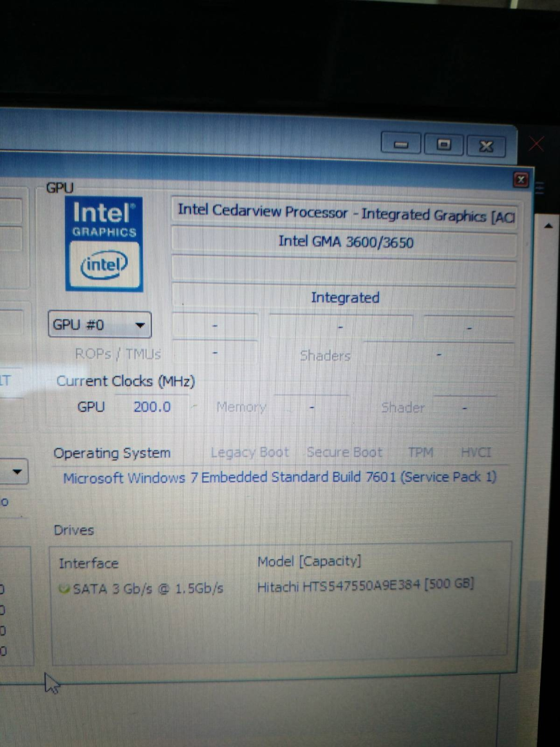Screen dimensions: 560x747
Task: Click the Hitachi HTS547550A9E384 drive model
Action: click(x=365, y=585)
